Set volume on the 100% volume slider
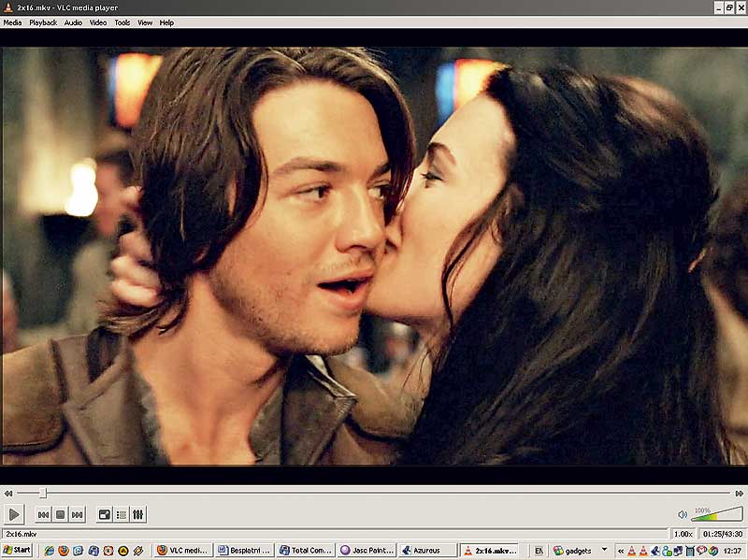Image resolution: width=748 pixels, height=560 pixels. point(717,514)
